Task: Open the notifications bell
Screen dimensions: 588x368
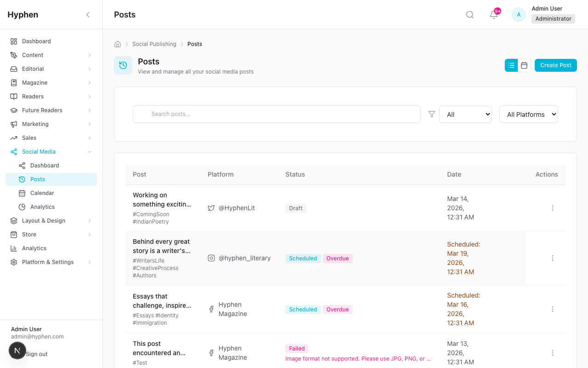Action: (493, 15)
